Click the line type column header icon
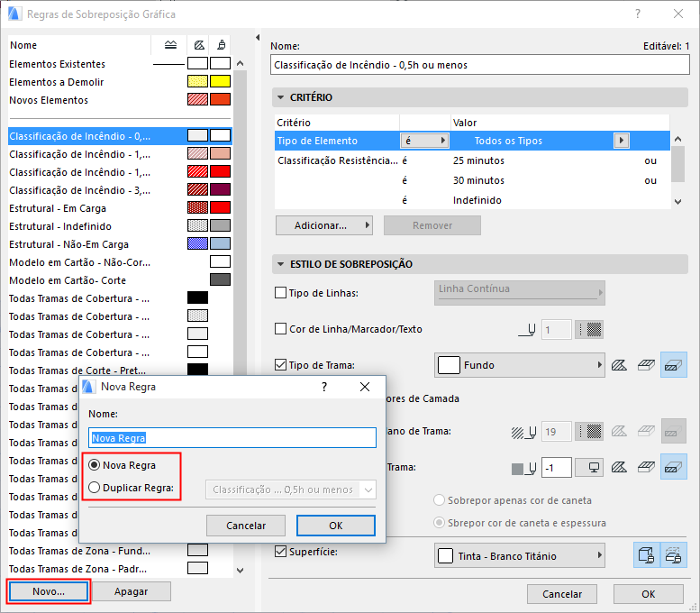Viewport: 700px width, 613px height. tap(170, 45)
